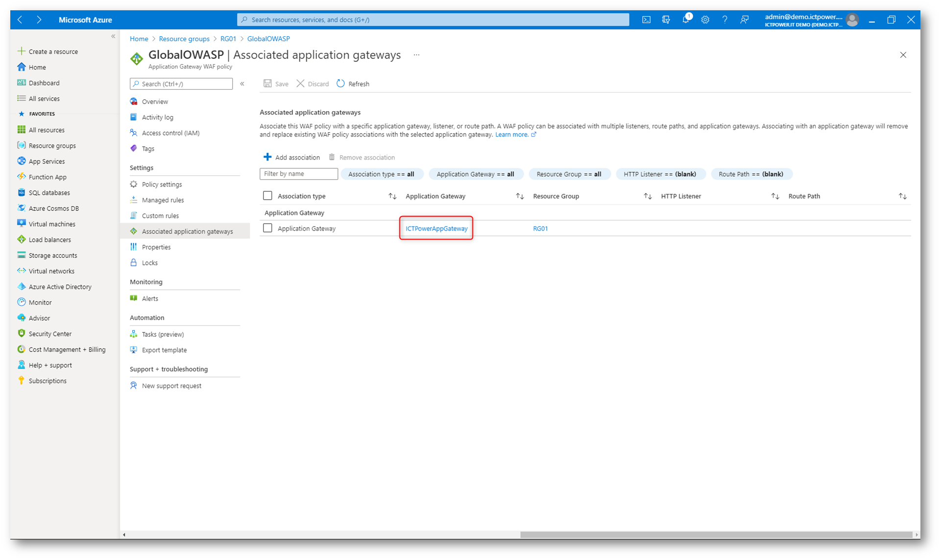
Task: Click the horizontal scrollbar thumb
Action: [716, 535]
